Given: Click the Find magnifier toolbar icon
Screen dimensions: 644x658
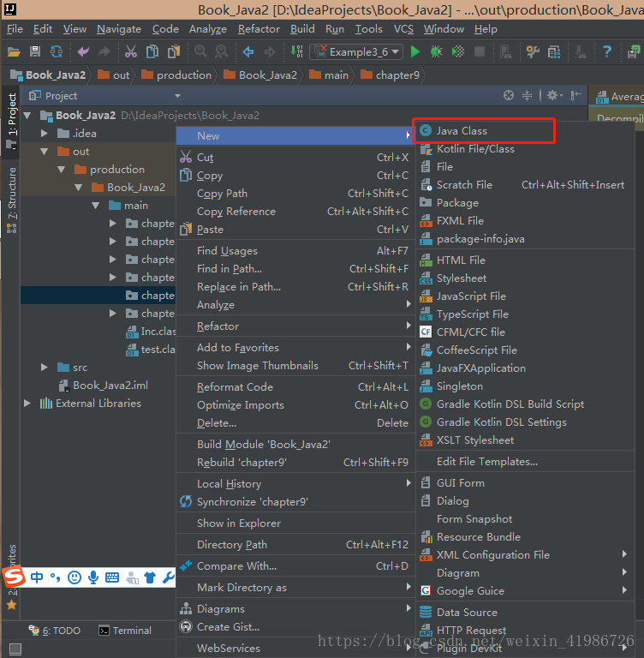Looking at the screenshot, I should tap(200, 52).
